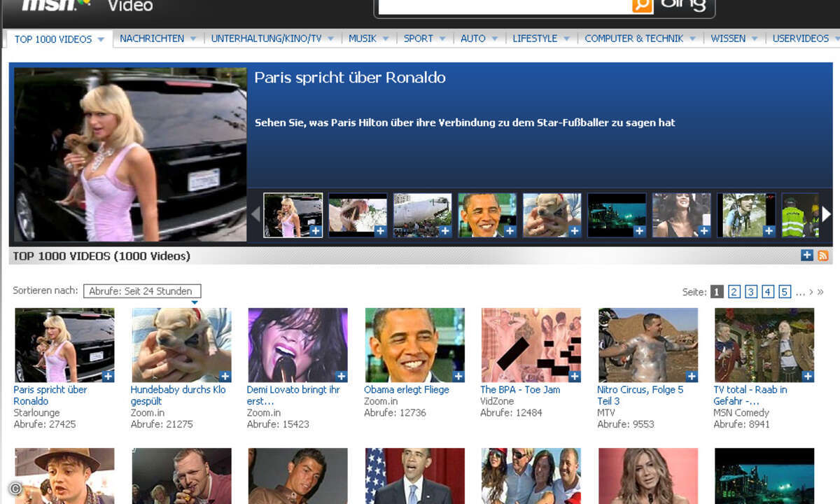Click plus on 'TV total' thumbnail
Image resolution: width=840 pixels, height=504 pixels.
click(x=808, y=377)
